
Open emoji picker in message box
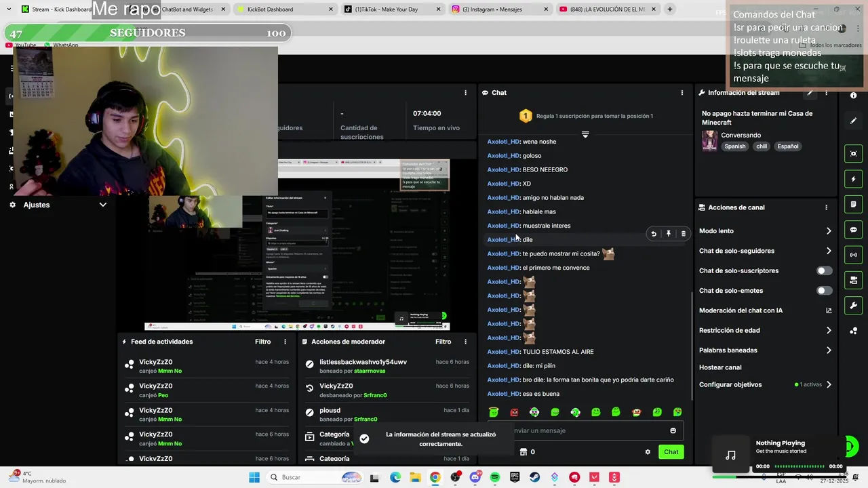[673, 430]
